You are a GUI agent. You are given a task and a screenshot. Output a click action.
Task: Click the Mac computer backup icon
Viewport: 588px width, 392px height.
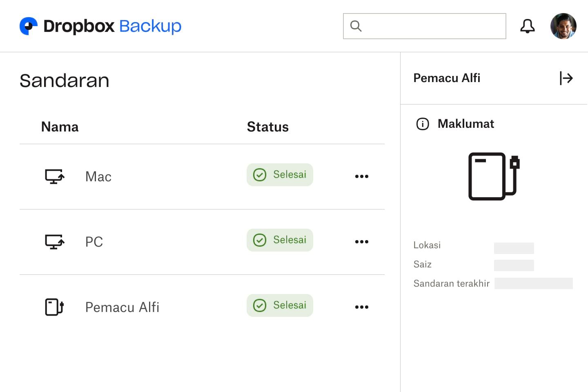coord(55,176)
